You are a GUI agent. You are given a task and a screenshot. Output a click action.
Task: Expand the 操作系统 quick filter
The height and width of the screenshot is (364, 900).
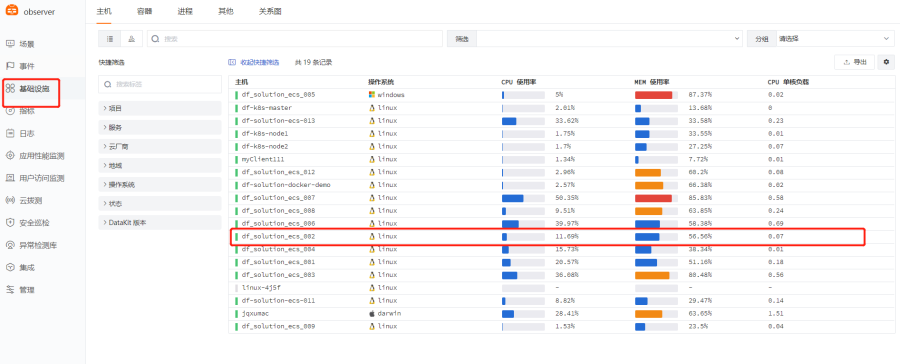[x=160, y=184]
